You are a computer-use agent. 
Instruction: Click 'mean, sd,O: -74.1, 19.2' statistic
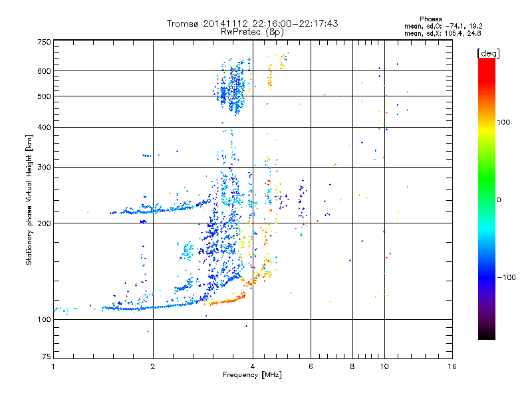point(443,26)
